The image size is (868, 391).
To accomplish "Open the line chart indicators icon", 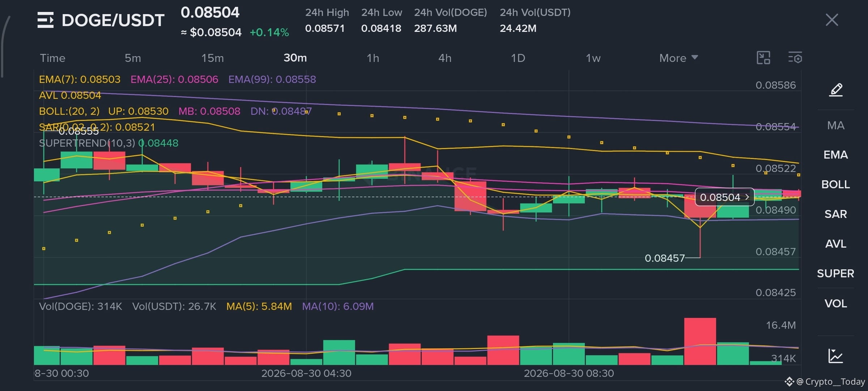I will [x=836, y=356].
